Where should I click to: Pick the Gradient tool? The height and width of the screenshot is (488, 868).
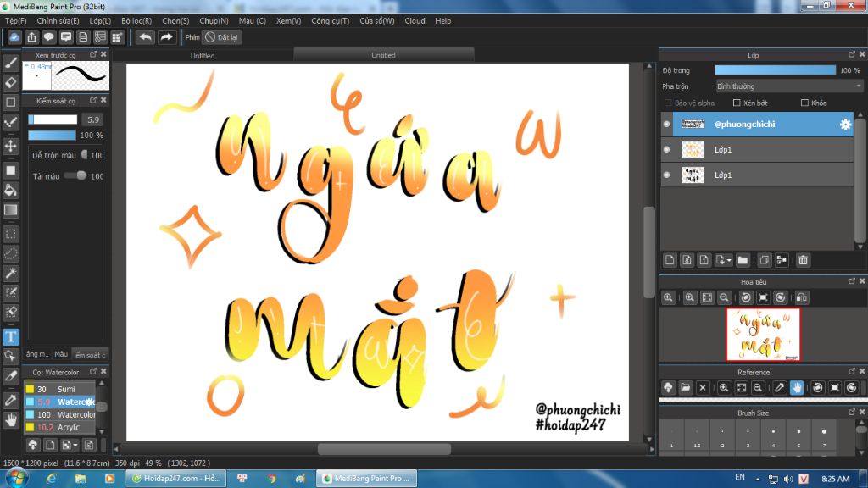10,210
